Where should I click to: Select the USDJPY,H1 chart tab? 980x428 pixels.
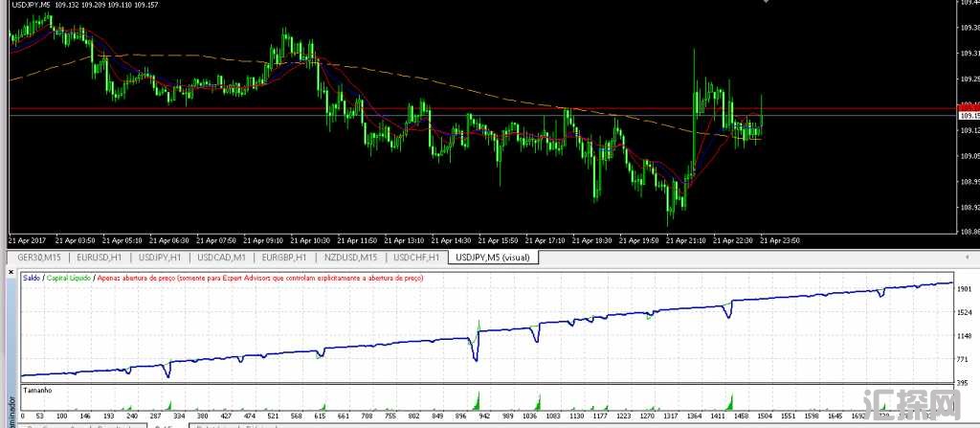coord(162,258)
